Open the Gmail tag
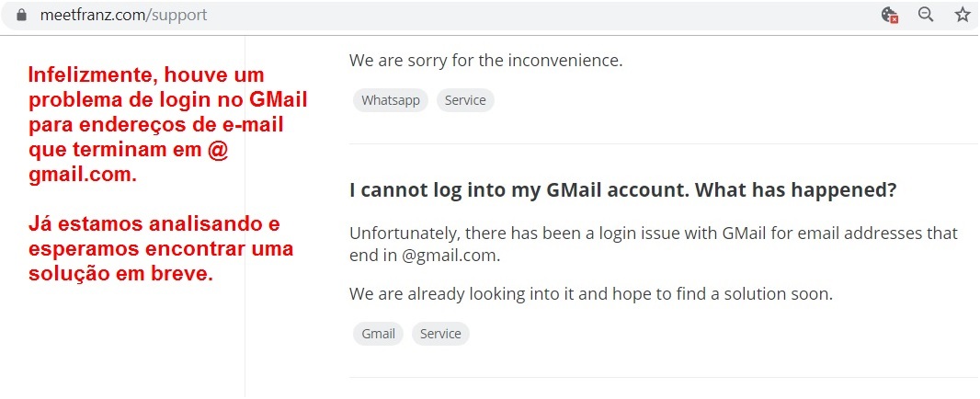980x399 pixels. tap(378, 334)
